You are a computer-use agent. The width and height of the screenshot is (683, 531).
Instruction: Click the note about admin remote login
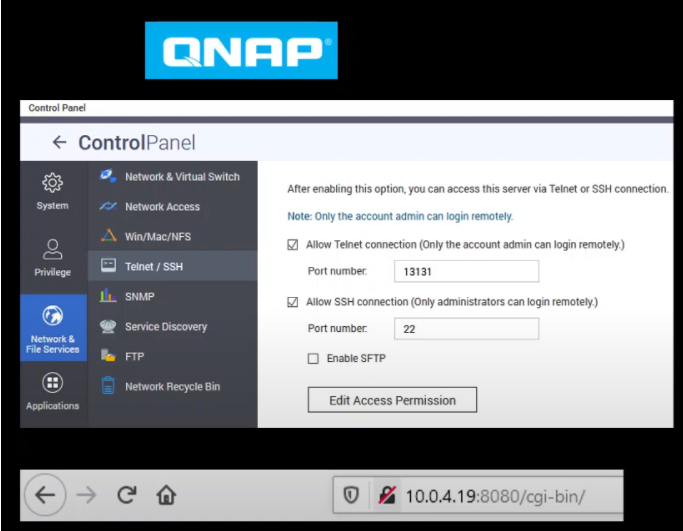[x=400, y=216]
